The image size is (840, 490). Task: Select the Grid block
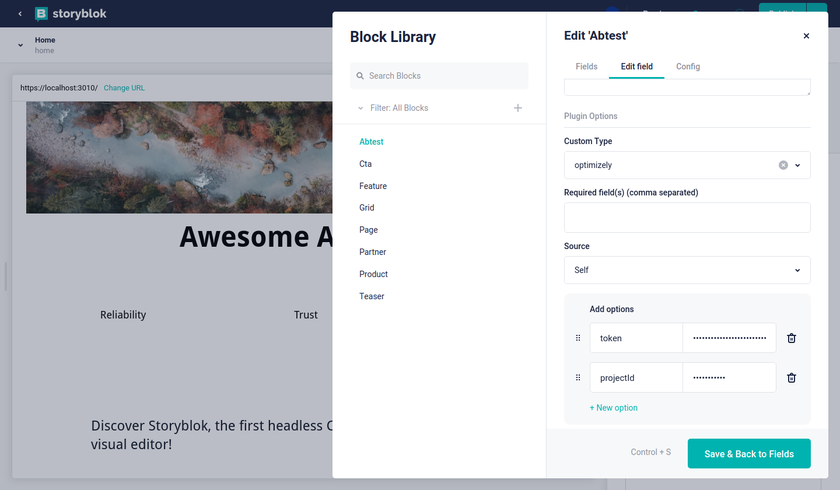[x=366, y=208]
